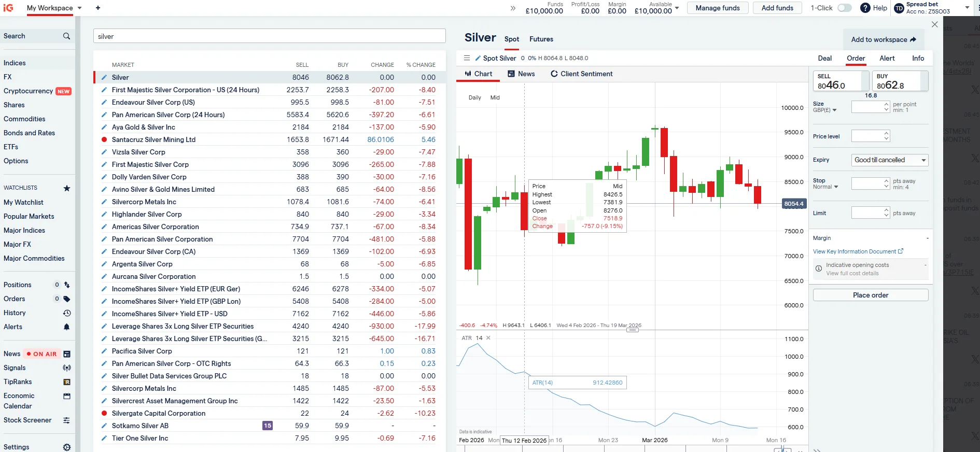Open History clock icon

[67, 313]
